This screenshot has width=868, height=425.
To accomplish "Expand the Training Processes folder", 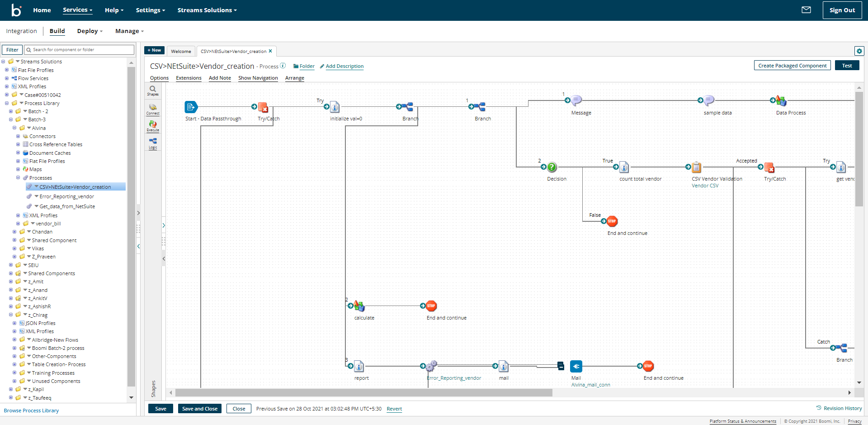I will (14, 373).
